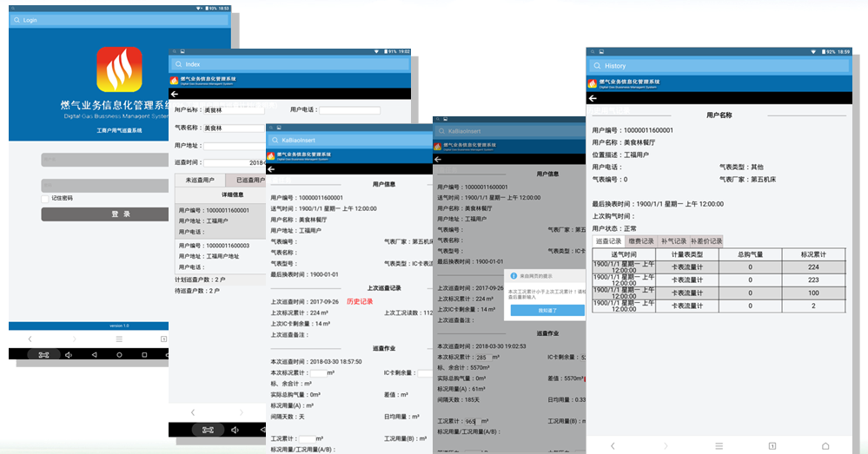Click the 标况累计 cell showing 100
The image size is (868, 454).
click(813, 293)
